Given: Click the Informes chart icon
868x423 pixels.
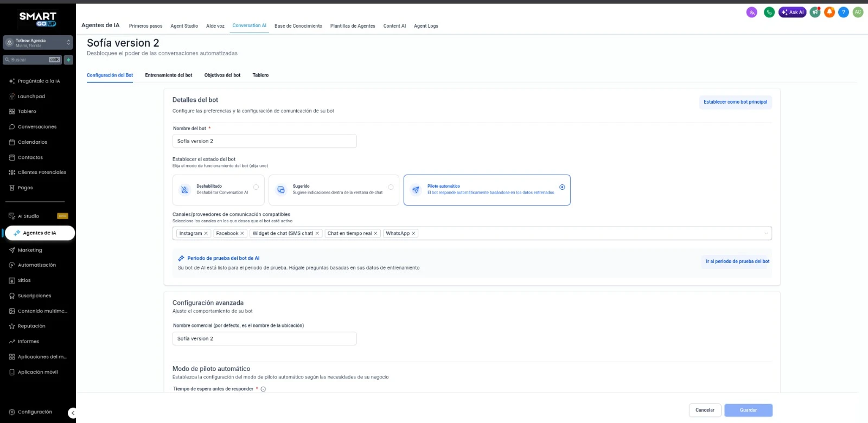Looking at the screenshot, I should (x=12, y=342).
